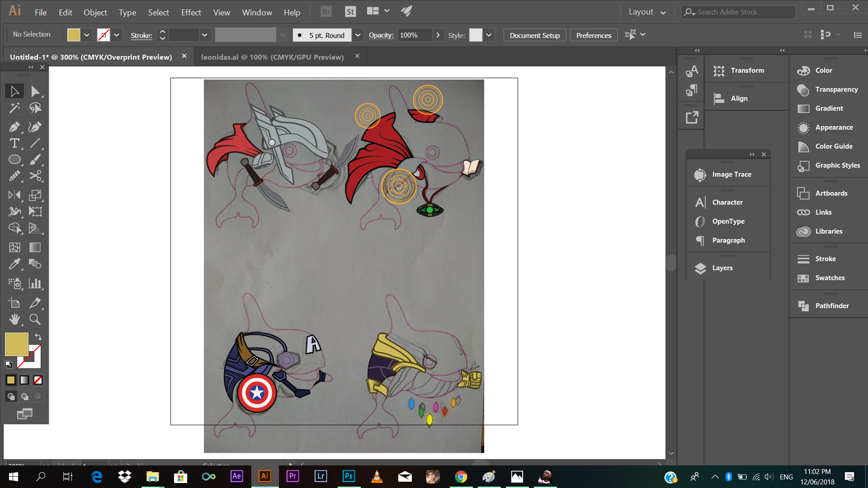The width and height of the screenshot is (868, 488).
Task: Click the Preferences button
Action: (x=594, y=35)
